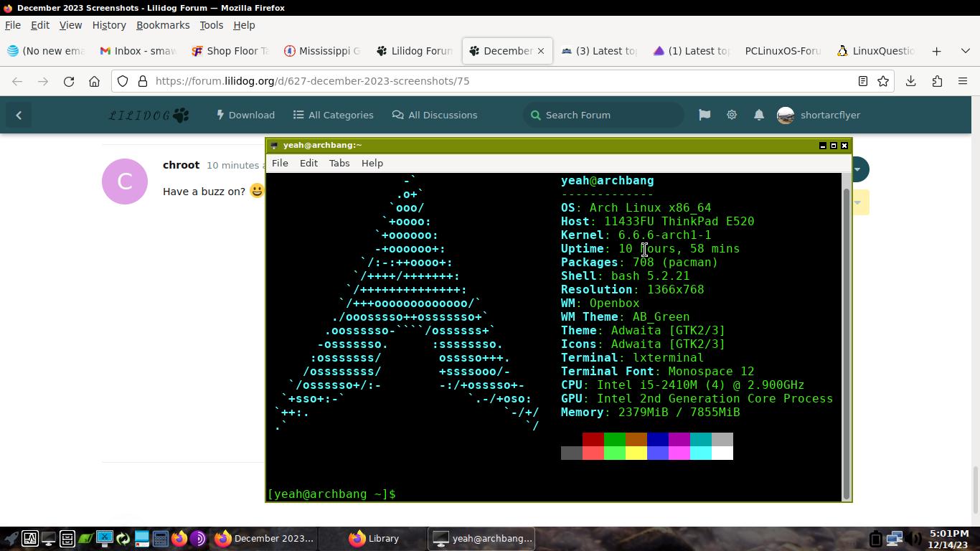Switch to the LinuxQuestions browser tab
Image resolution: width=980 pixels, height=551 pixels.
tap(875, 51)
